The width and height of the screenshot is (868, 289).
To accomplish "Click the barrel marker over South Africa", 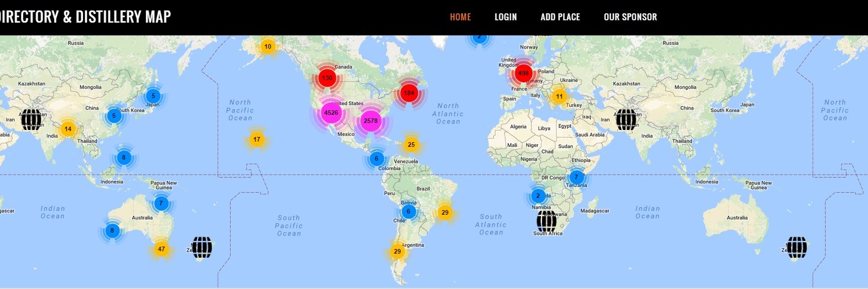I will pos(547,221).
